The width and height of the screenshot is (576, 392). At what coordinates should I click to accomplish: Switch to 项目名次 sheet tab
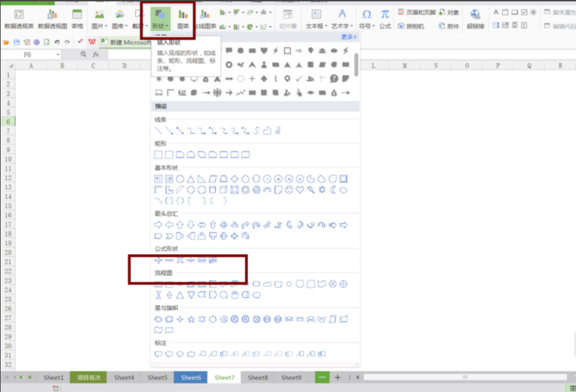(88, 377)
